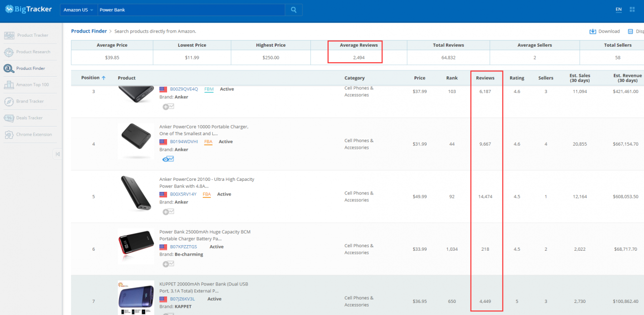Open Brand Tracker in sidebar
The image size is (644, 315).
click(30, 101)
